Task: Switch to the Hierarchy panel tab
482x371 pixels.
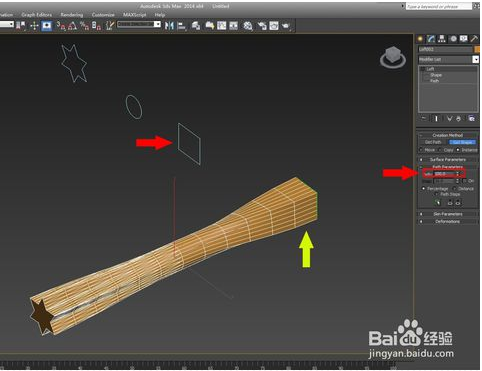Action: 442,39
